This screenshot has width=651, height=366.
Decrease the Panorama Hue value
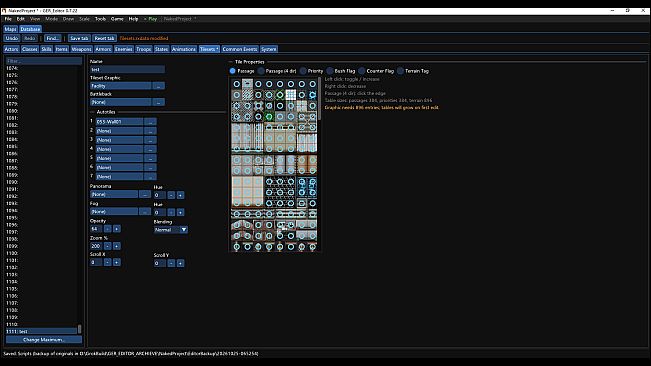[x=171, y=195]
